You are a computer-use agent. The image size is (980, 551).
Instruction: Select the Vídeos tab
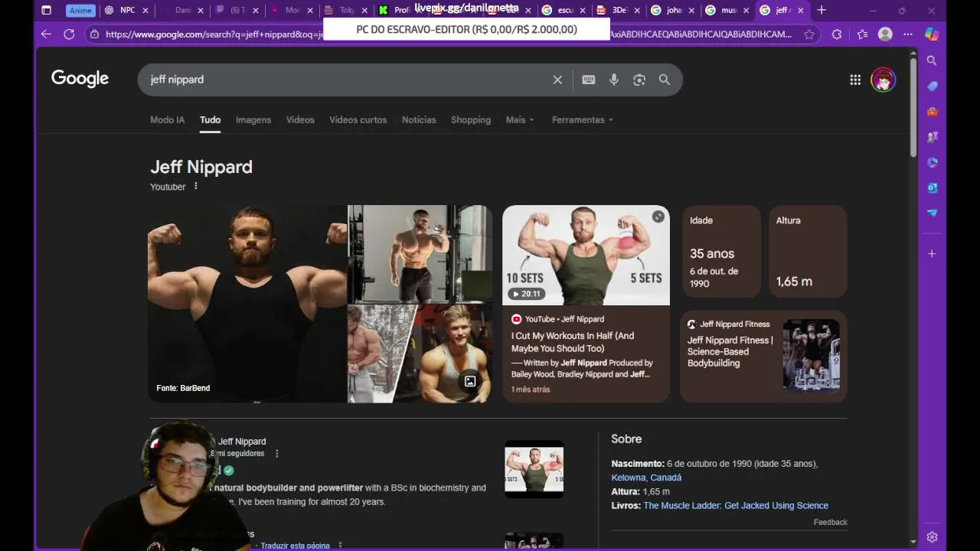point(300,119)
